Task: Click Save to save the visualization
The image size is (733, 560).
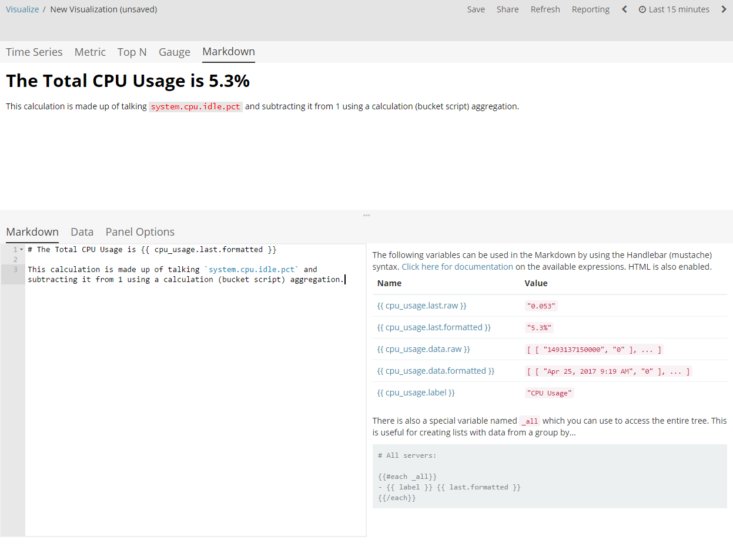Action: [476, 9]
